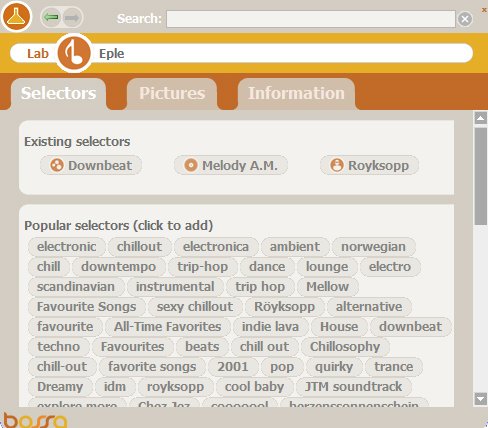Add the electronic selector
The image size is (488, 428).
pyautogui.click(x=67, y=247)
